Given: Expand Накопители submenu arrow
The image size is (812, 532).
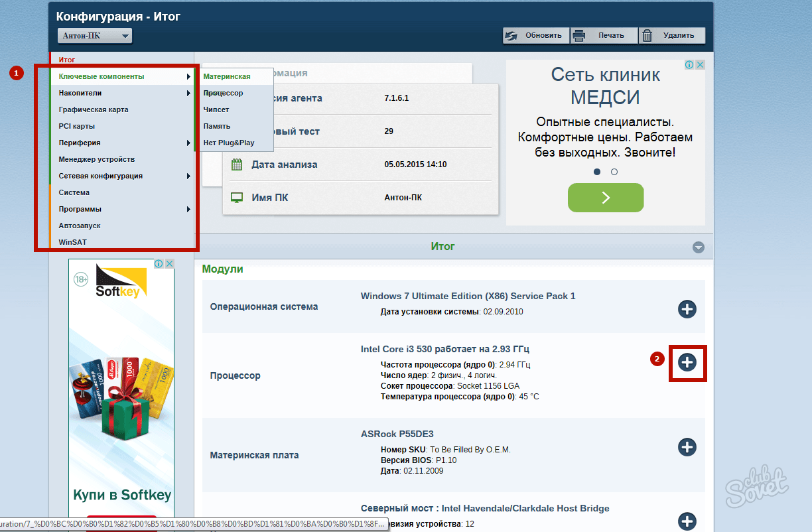Looking at the screenshot, I should point(188,93).
